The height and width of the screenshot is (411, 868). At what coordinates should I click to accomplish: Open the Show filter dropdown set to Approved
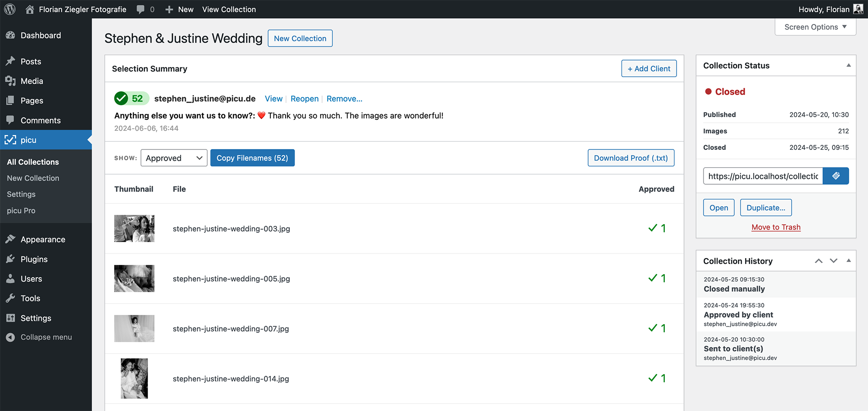(x=174, y=158)
